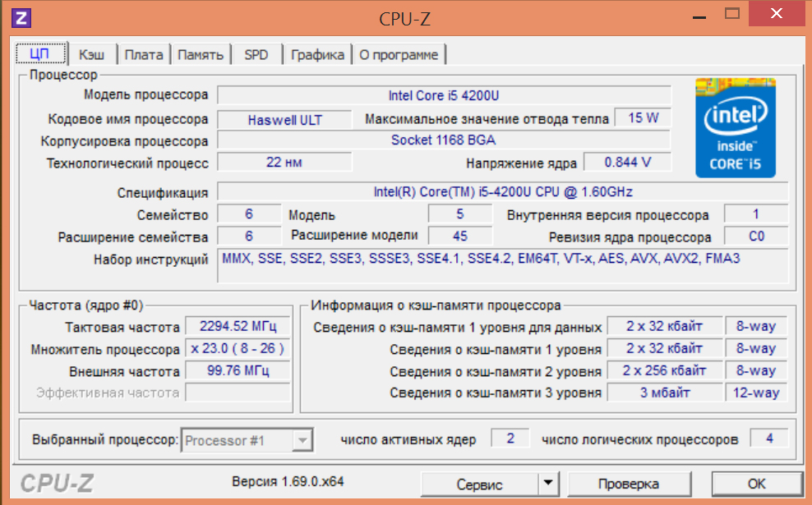Click the x 23.0 ( 8 - 26 ) multiplier
The image size is (812, 505).
point(238,348)
